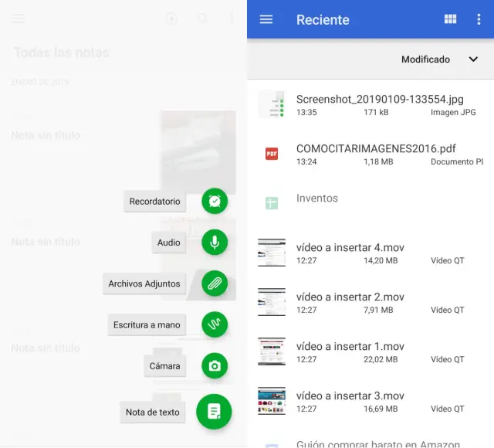
Task: Tap the green Audio microphone icon
Action: (215, 243)
